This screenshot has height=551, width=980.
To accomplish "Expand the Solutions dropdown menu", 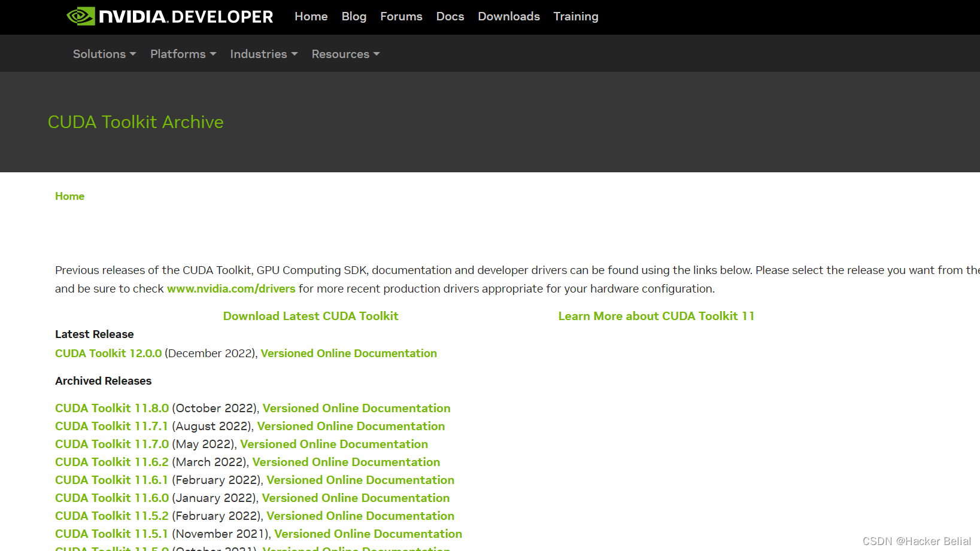I will (x=105, y=54).
